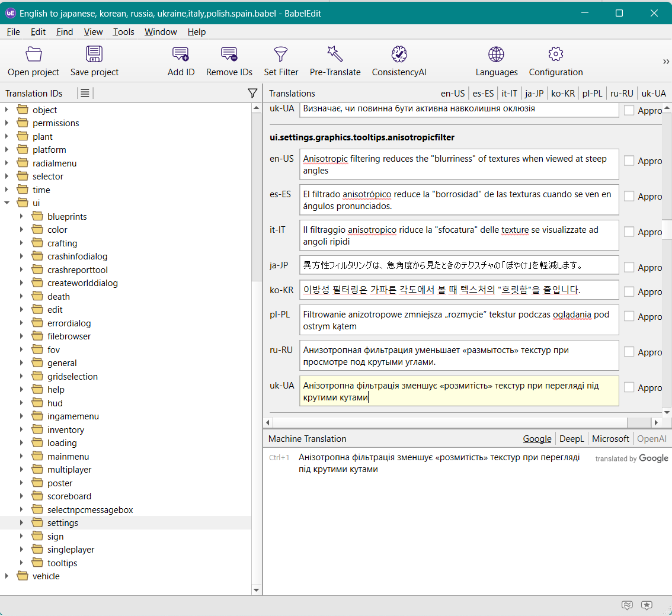Expand the vehicle folder in the tree

click(7, 576)
